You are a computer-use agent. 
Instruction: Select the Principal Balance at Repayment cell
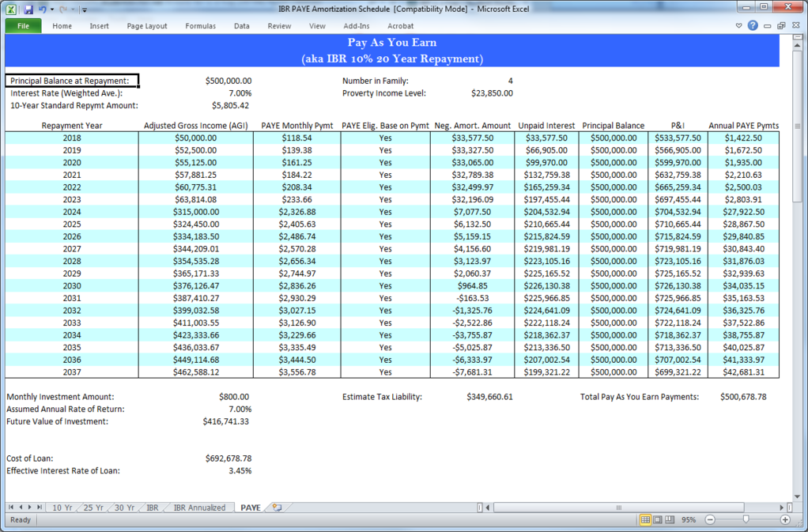72,81
